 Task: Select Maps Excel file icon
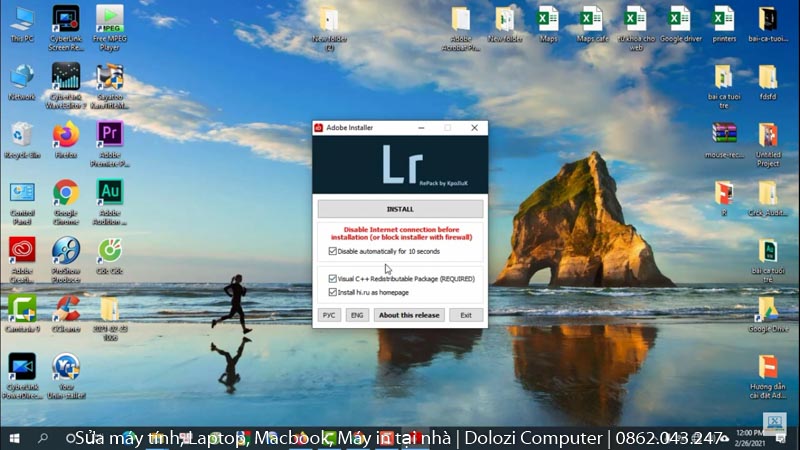(548, 24)
